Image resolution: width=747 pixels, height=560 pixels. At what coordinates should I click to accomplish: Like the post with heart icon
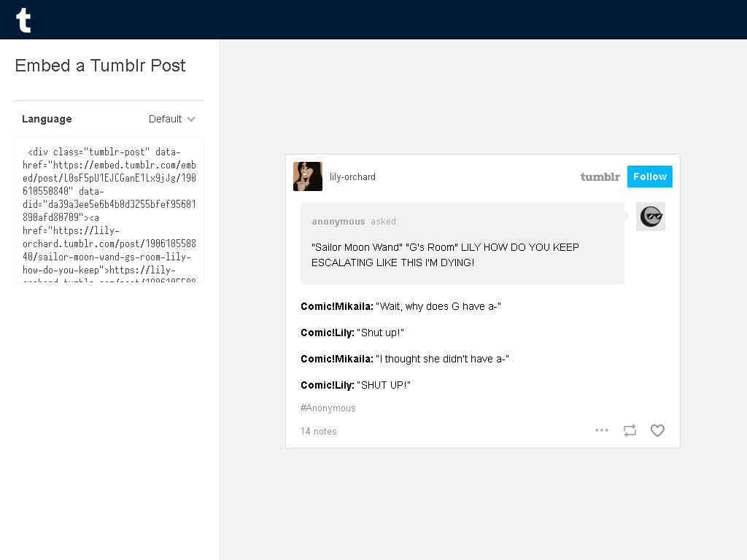[657, 430]
